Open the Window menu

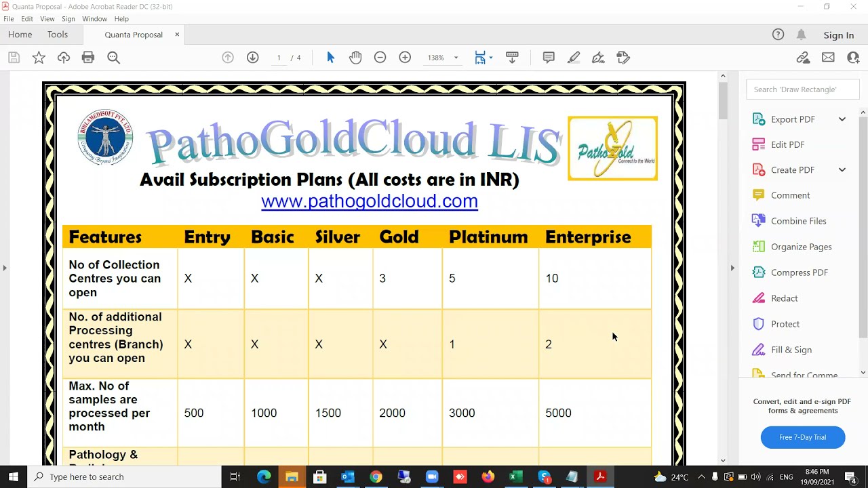click(94, 19)
